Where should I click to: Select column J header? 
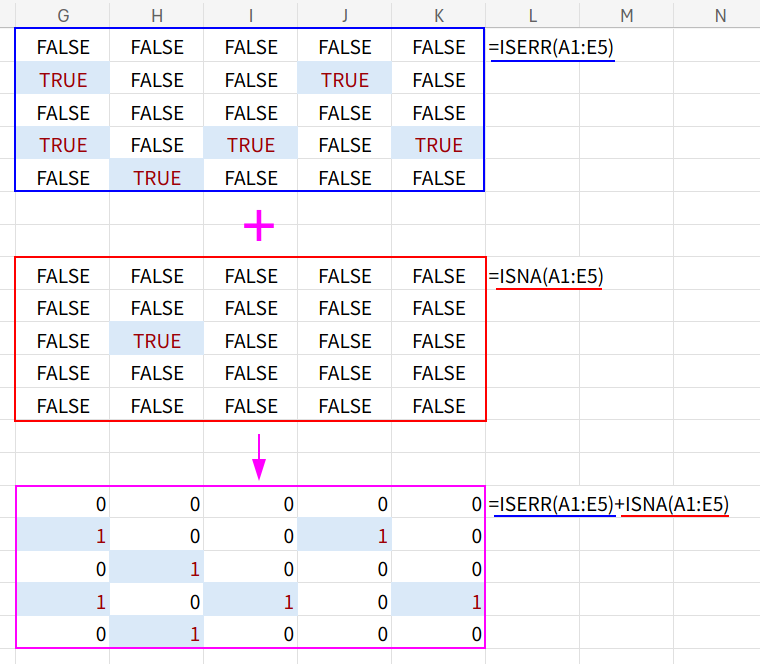tap(345, 15)
